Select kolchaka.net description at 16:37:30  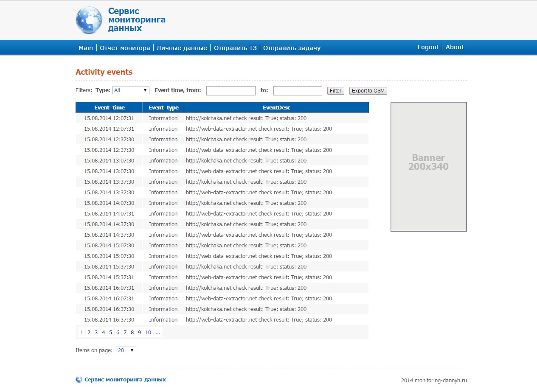[x=246, y=309]
